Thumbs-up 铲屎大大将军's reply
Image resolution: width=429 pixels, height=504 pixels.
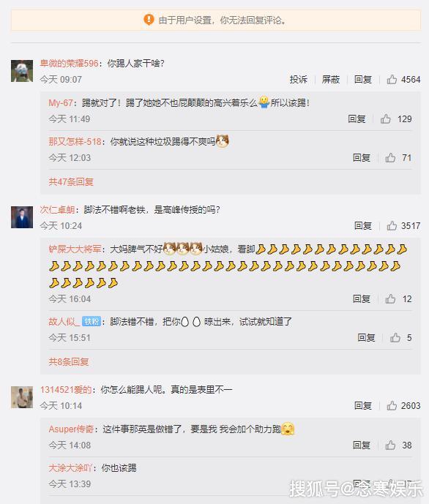click(x=390, y=299)
